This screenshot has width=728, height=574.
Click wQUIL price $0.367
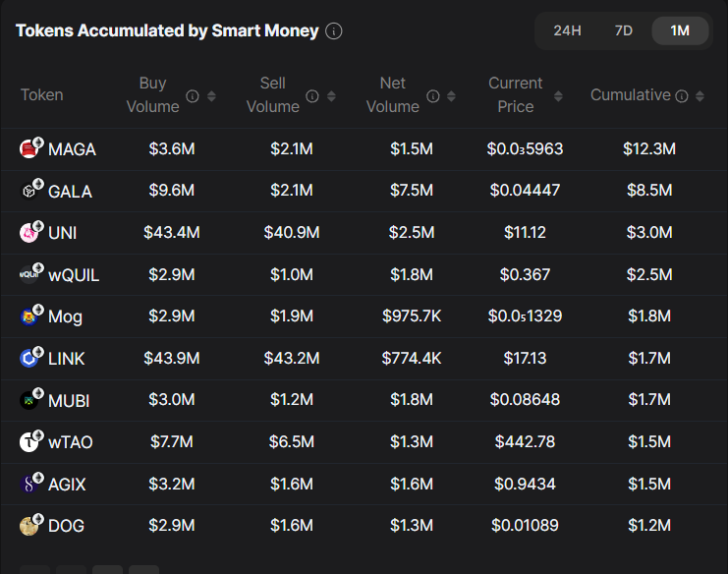(525, 274)
